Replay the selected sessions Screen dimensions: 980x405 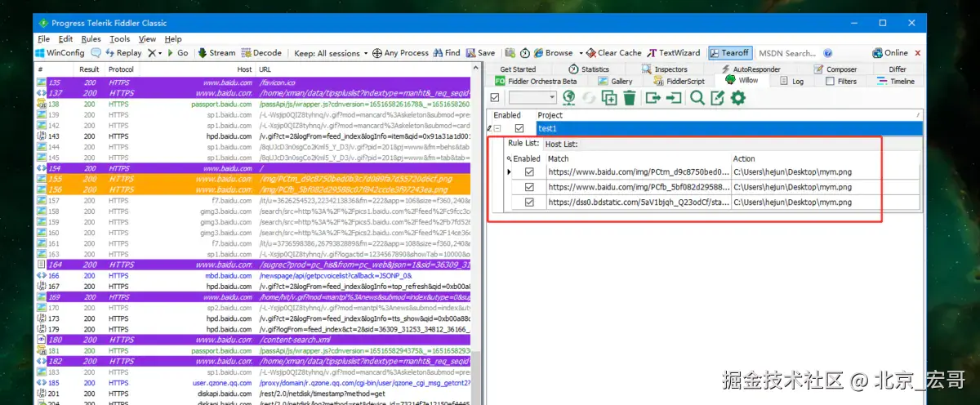122,53
